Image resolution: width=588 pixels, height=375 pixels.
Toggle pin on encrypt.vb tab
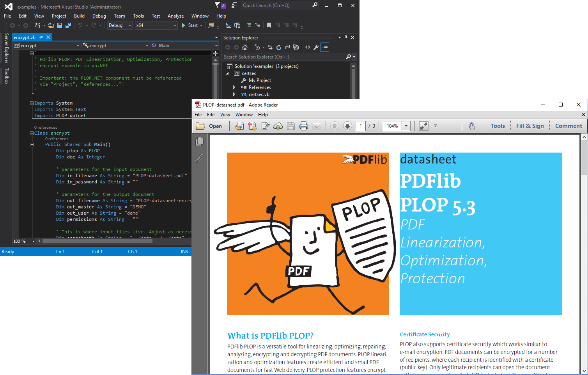[41, 37]
